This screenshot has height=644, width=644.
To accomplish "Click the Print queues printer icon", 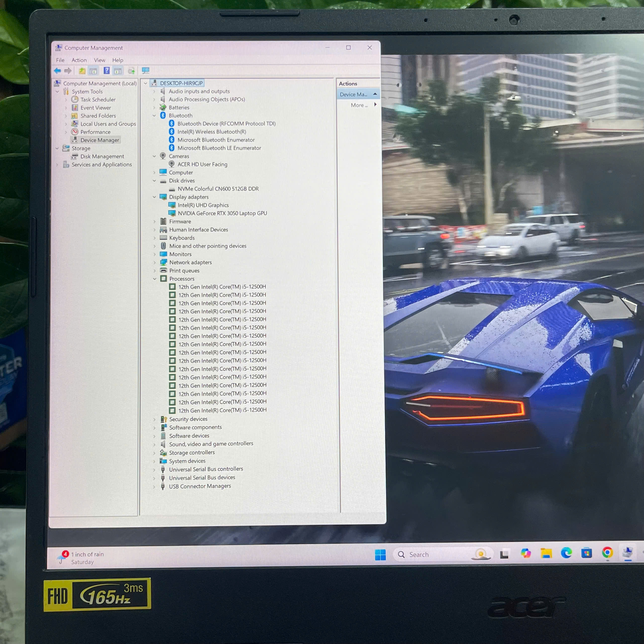I will tap(163, 270).
